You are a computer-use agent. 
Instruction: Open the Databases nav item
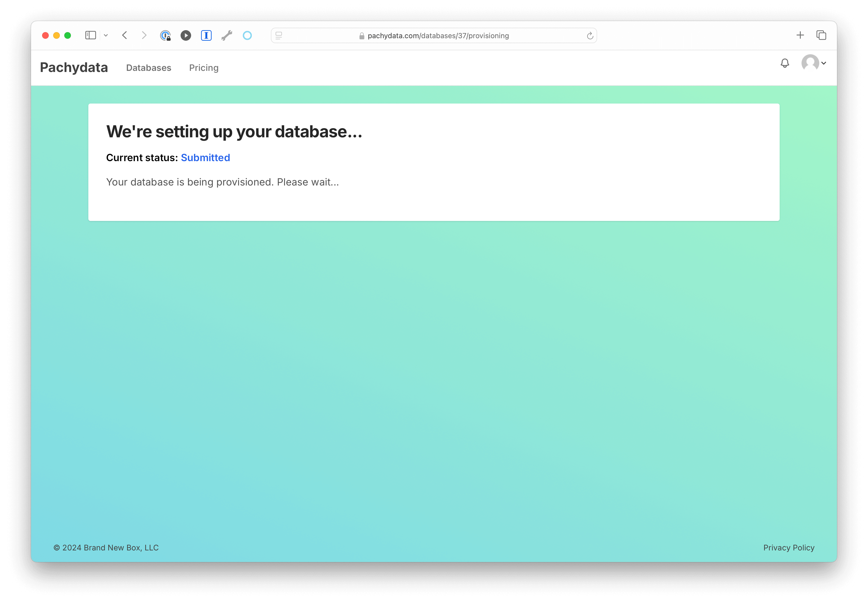pos(148,68)
